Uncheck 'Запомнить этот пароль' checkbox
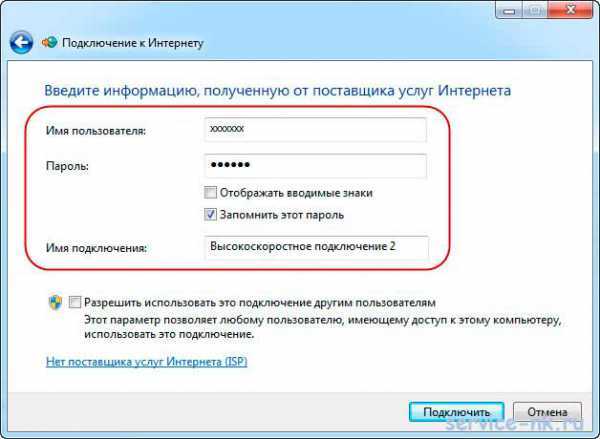 point(210,214)
